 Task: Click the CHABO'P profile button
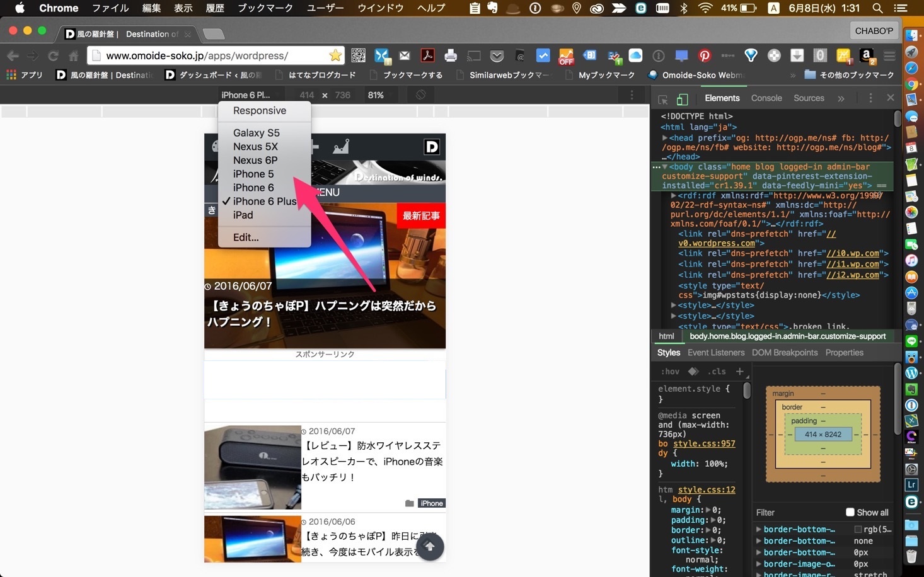874,31
